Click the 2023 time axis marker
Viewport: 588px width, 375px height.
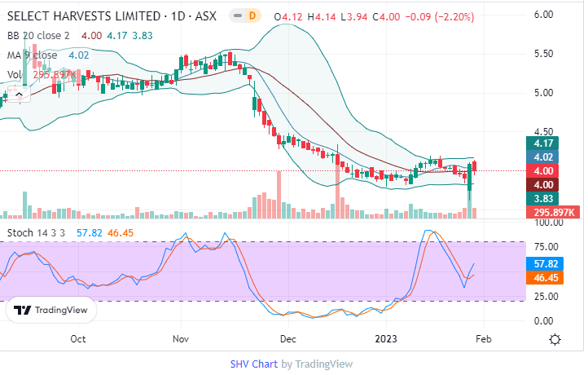pyautogui.click(x=386, y=338)
